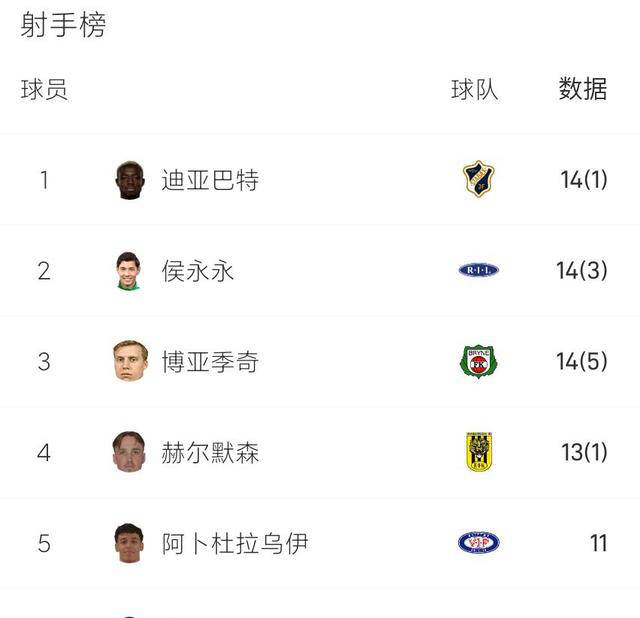Select the player name 赫尔默森
The width and height of the screenshot is (640, 618).
tap(210, 452)
